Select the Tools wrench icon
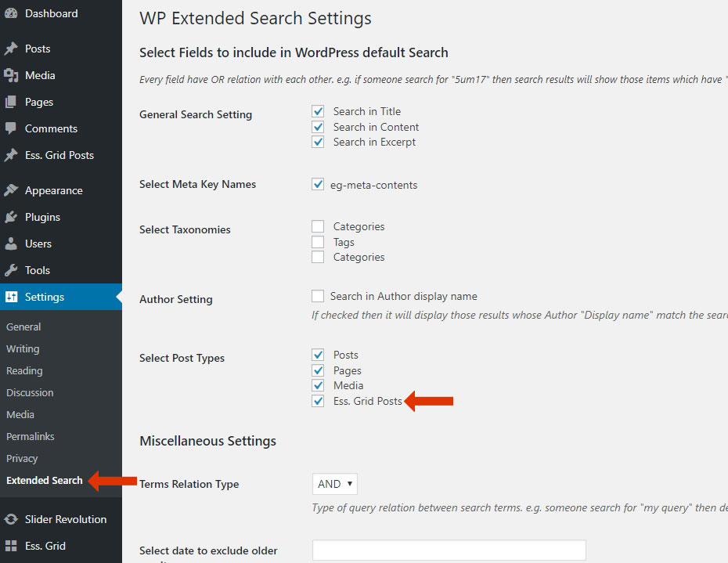Screen dimensions: 728x563 (11, 270)
